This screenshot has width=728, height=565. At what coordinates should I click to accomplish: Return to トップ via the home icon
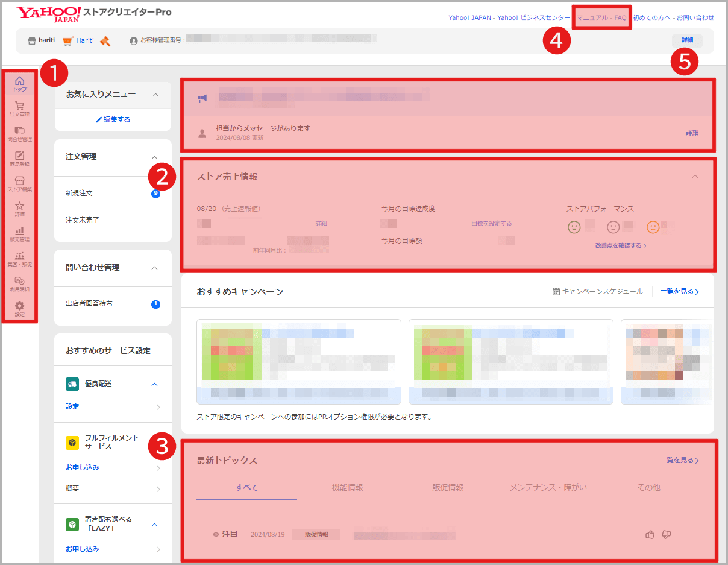20,82
